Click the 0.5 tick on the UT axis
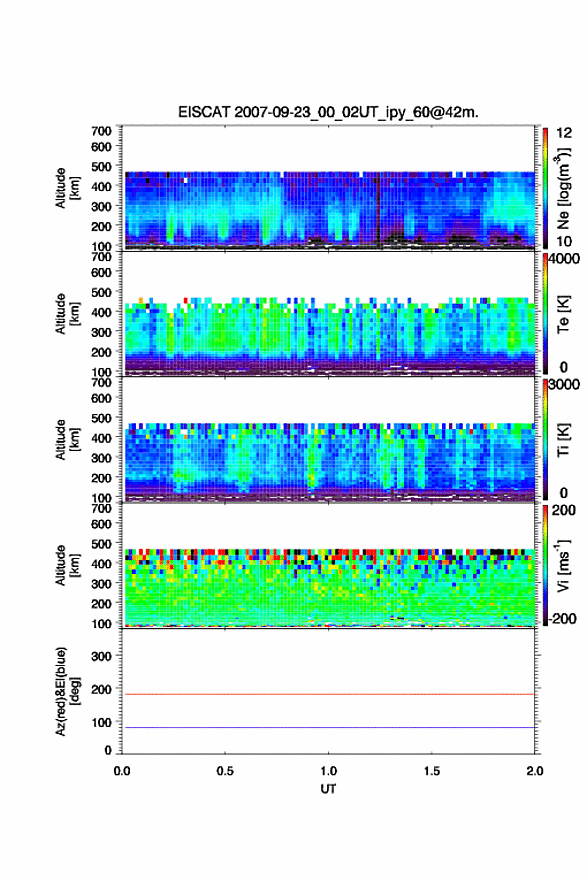The image size is (587, 880). point(225,771)
